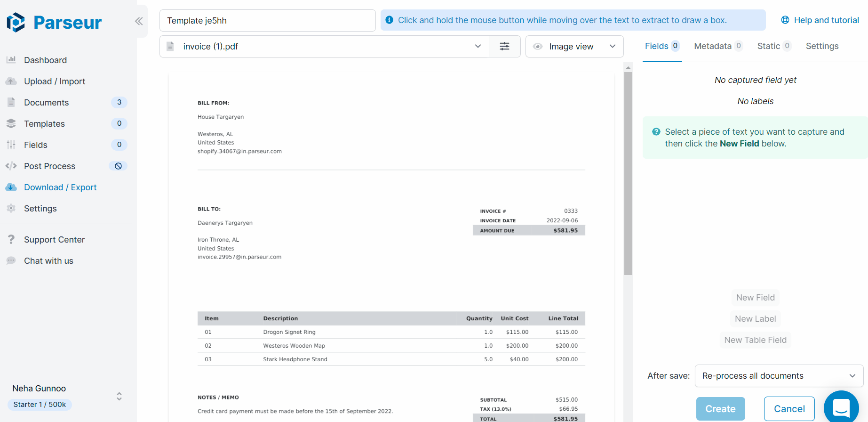Switch to the Fields tab
This screenshot has height=422, width=868.
[x=662, y=46]
